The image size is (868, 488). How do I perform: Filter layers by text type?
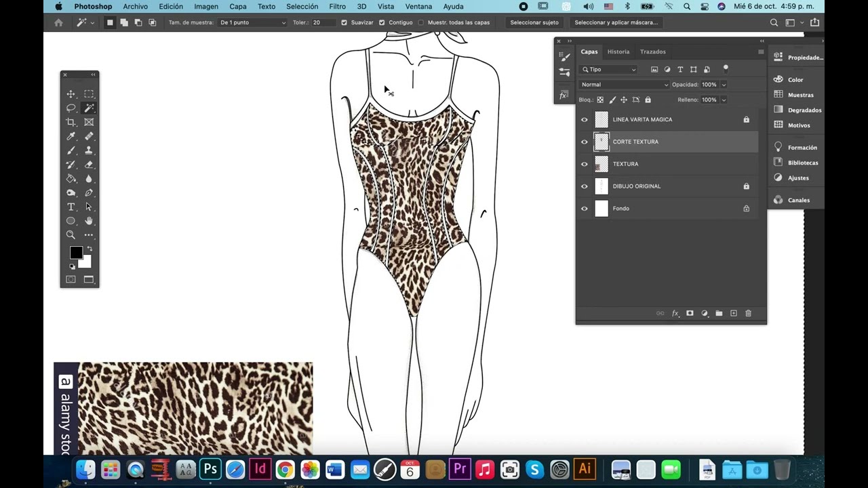pyautogui.click(x=680, y=69)
